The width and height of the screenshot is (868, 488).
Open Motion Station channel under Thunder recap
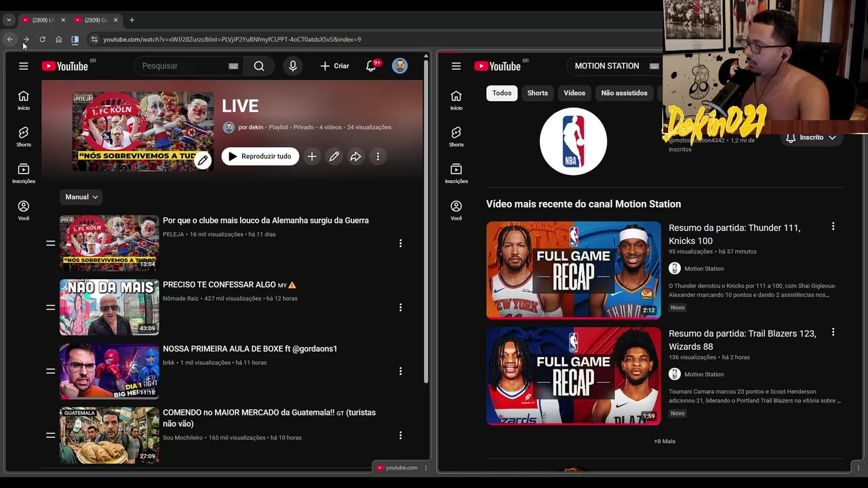(x=704, y=268)
